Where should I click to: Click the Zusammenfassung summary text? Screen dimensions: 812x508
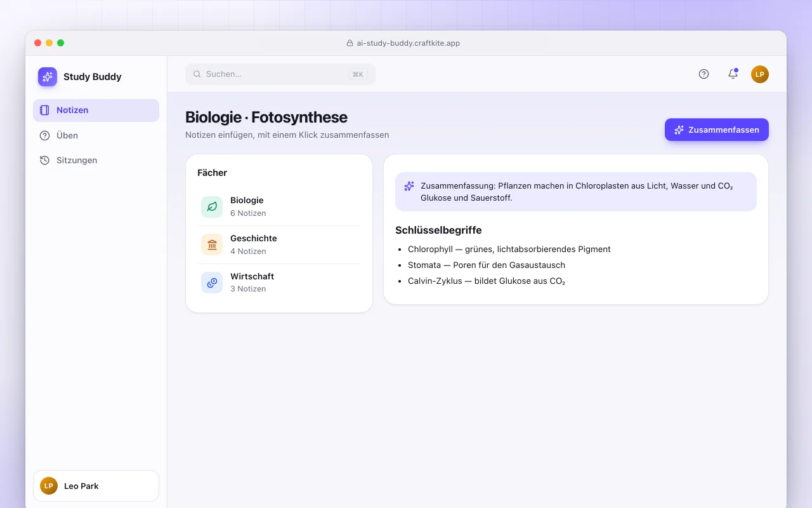[577, 192]
